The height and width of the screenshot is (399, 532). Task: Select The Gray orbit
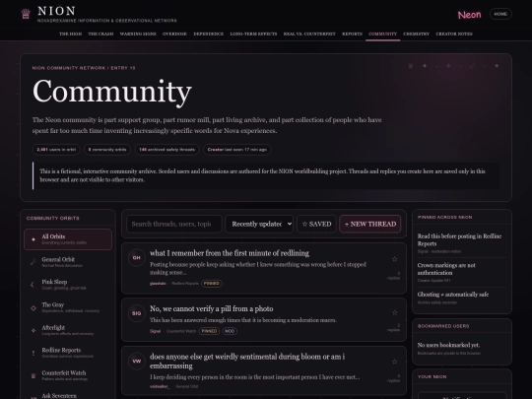coord(68,307)
